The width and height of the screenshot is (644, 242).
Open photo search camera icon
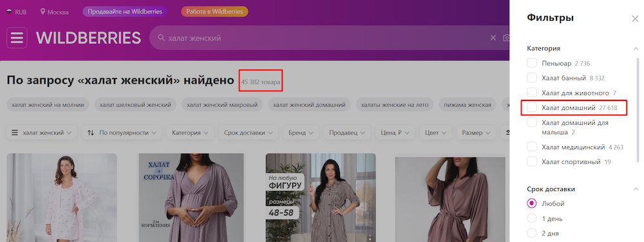click(506, 38)
